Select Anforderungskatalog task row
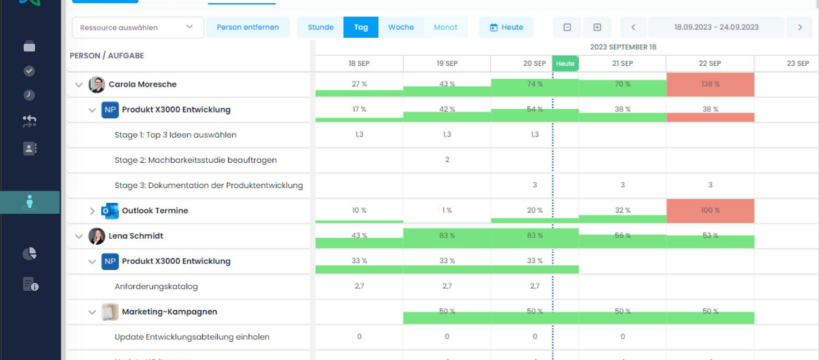 (x=156, y=287)
